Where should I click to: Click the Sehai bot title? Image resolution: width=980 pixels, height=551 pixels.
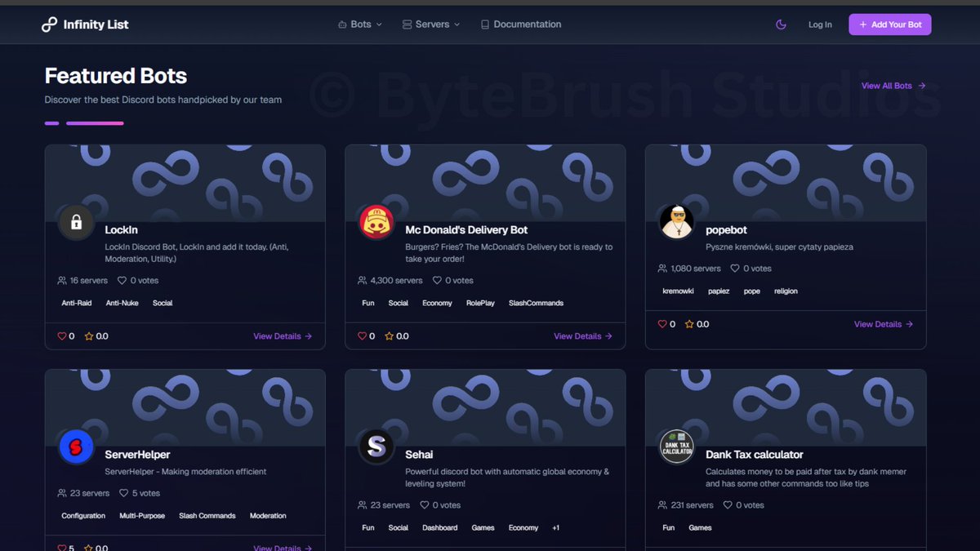pos(419,455)
